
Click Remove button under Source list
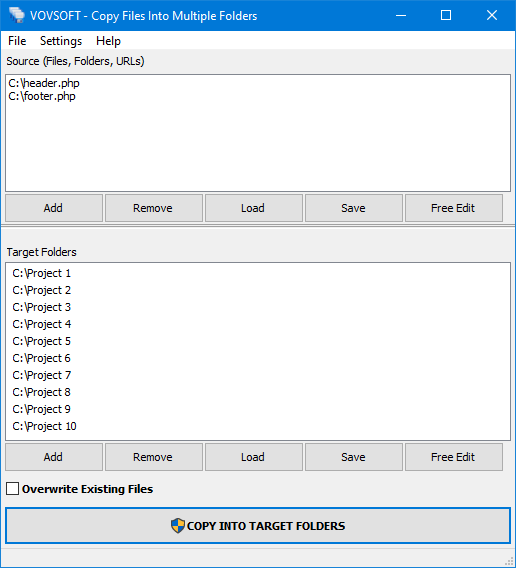pyautogui.click(x=154, y=208)
